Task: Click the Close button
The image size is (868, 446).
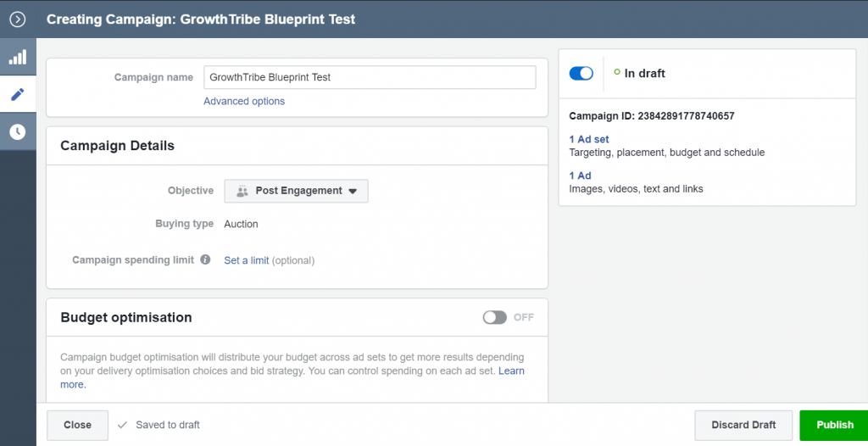Action: point(77,425)
